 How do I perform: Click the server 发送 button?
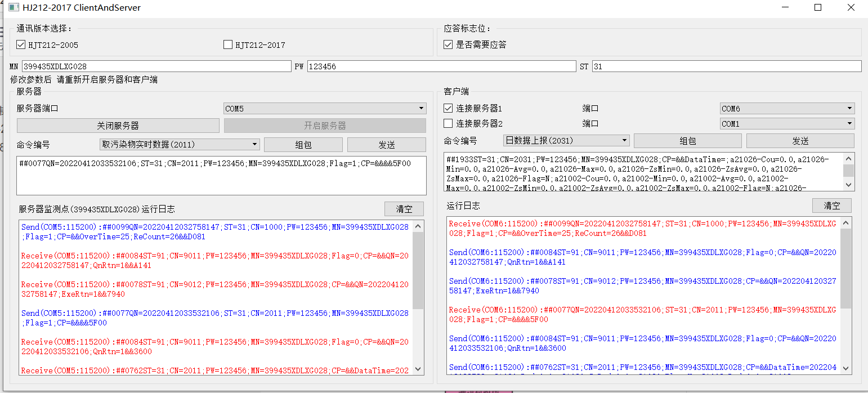click(386, 144)
